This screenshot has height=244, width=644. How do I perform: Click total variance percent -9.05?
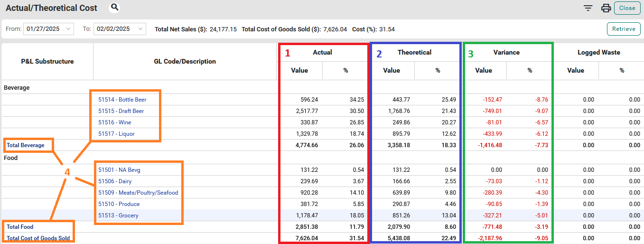tap(541, 238)
